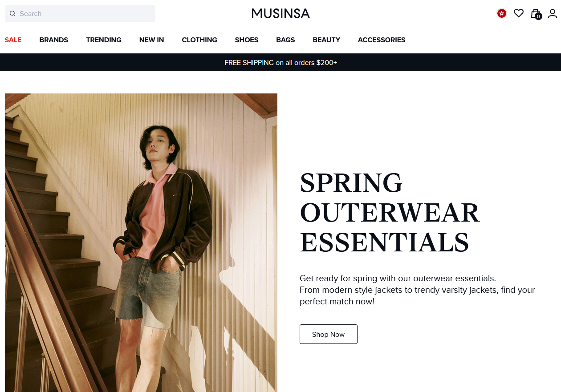Open the ACCESSORIES category
Viewport: 561px width, 392px height.
[x=382, y=40]
